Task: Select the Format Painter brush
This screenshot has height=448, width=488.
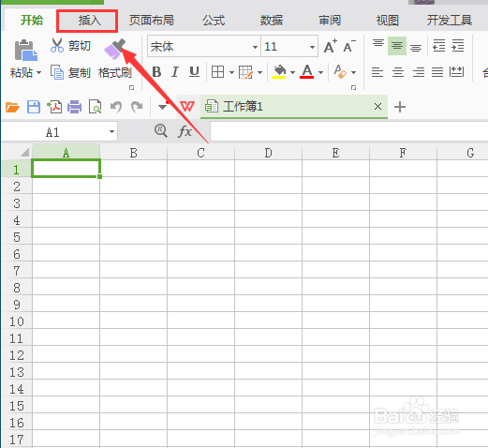Action: tap(115, 49)
